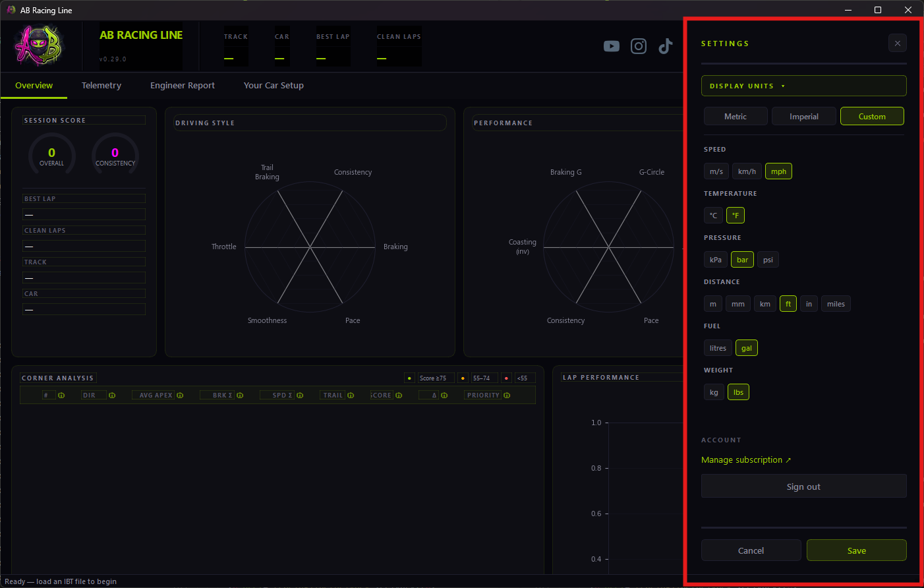
Task: Open the Manage subscription link
Action: 746,460
